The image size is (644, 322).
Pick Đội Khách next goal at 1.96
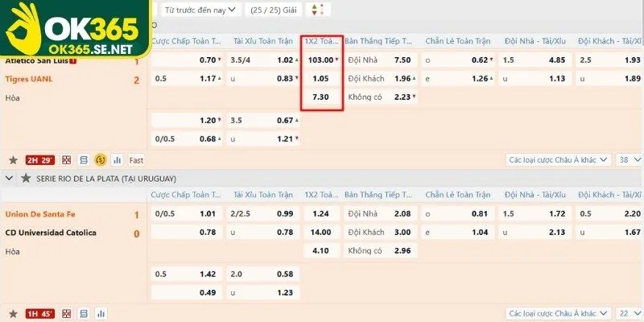381,78
